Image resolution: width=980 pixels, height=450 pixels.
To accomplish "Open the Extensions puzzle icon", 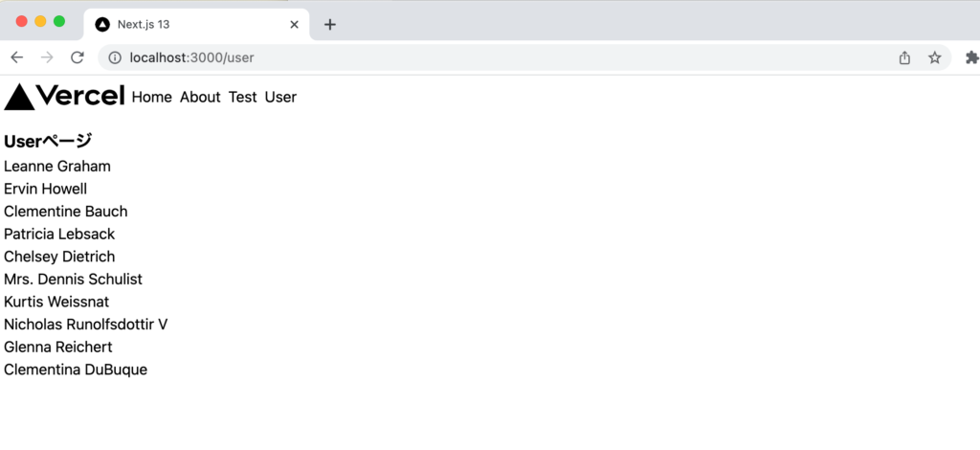I will pyautogui.click(x=971, y=57).
